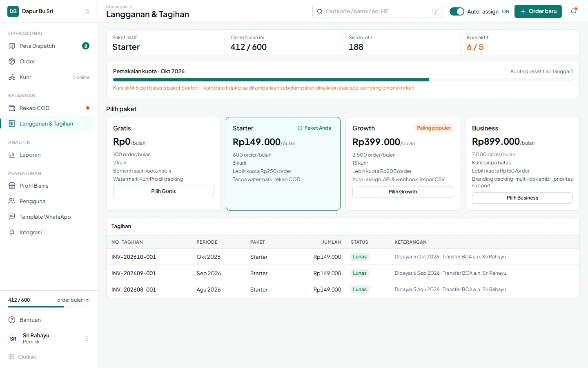Click the Rekap COD wallet icon
Screen dimensions: 588x368
pyautogui.click(x=12, y=108)
